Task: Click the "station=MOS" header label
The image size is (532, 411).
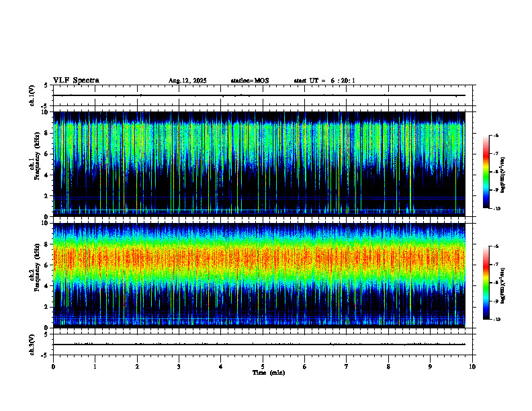Action: (x=250, y=81)
